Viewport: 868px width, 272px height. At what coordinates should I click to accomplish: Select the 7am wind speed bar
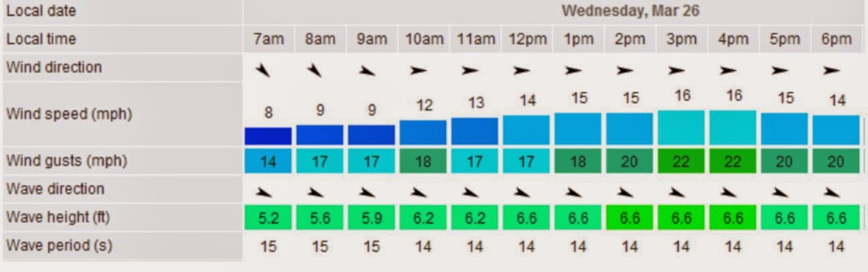pos(268,136)
